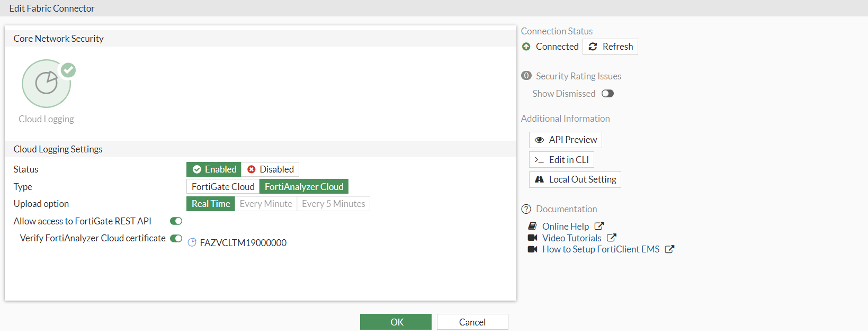Click the Cloud Logging connector icon
The height and width of the screenshot is (335, 868).
(47, 84)
